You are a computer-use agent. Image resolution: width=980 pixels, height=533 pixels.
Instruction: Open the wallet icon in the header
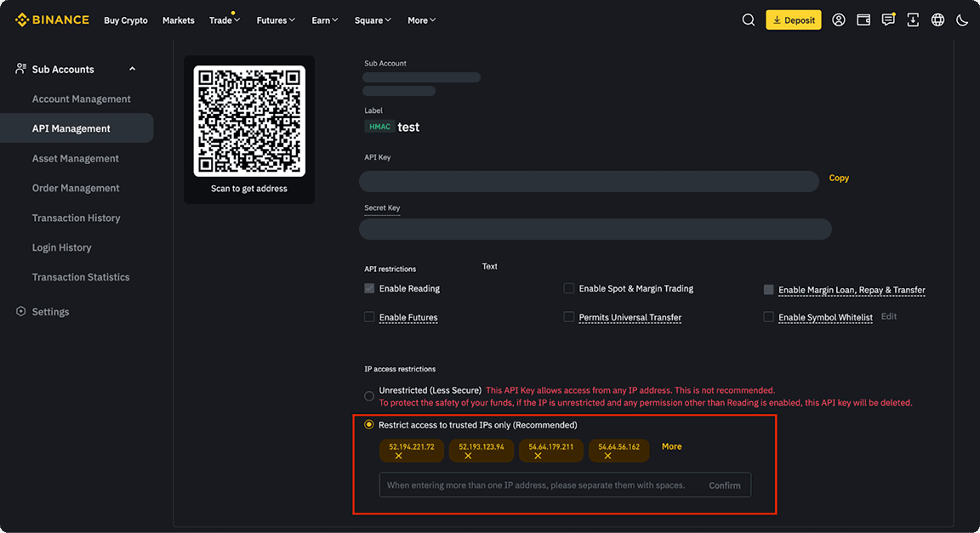pos(863,19)
